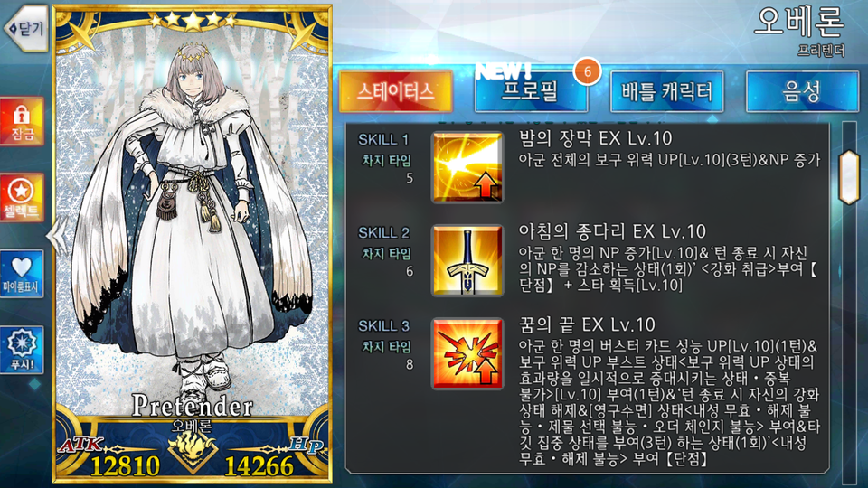Toggle the 마이룸표시 heart button

tap(22, 273)
